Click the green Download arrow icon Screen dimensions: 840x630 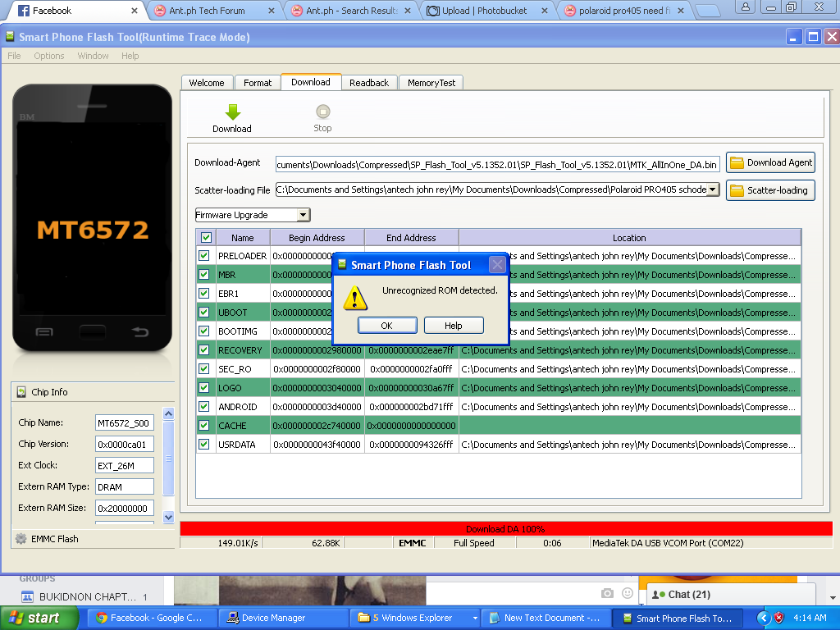(x=232, y=112)
